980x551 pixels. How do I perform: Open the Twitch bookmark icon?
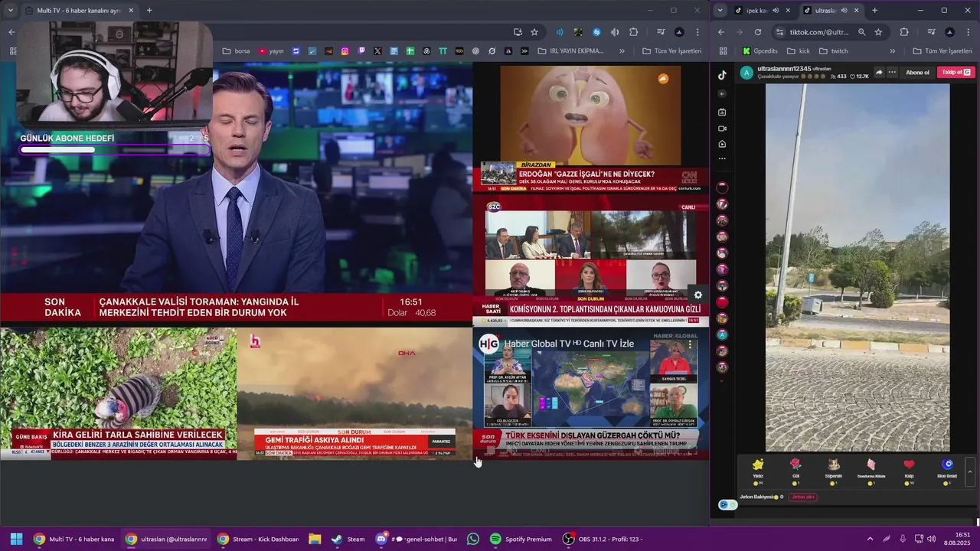(x=361, y=51)
